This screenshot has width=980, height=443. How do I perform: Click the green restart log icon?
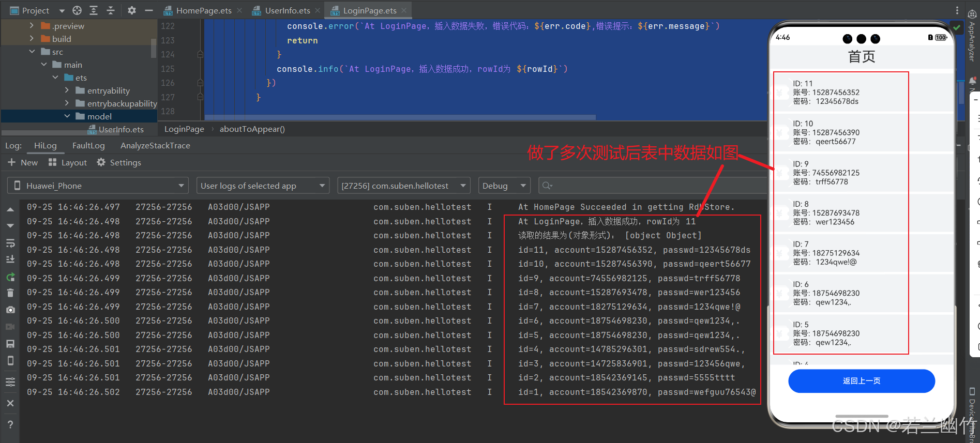pos(10,277)
